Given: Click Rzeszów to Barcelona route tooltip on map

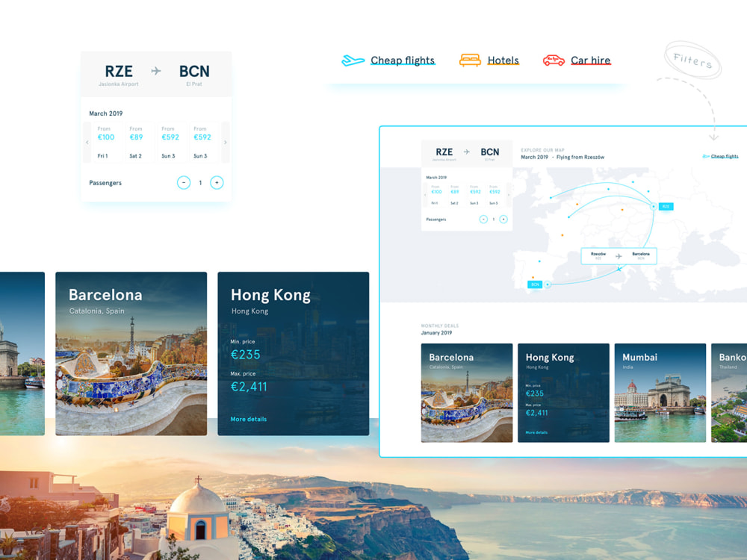Looking at the screenshot, I should point(619,255).
